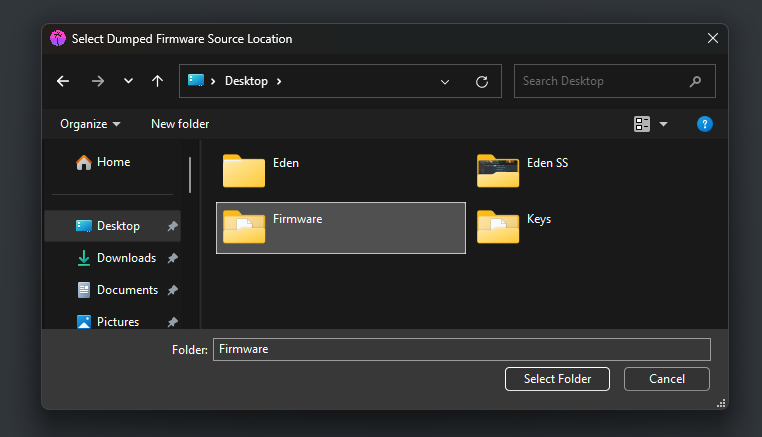Expand the address bar history chevron
Viewport: 762px width, 437px height.
[445, 82]
